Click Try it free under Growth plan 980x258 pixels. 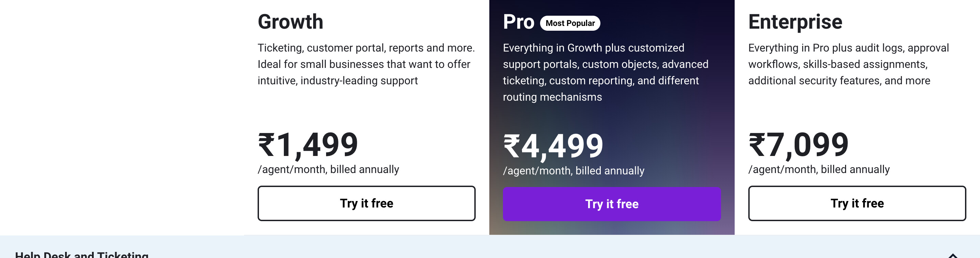pyautogui.click(x=366, y=203)
